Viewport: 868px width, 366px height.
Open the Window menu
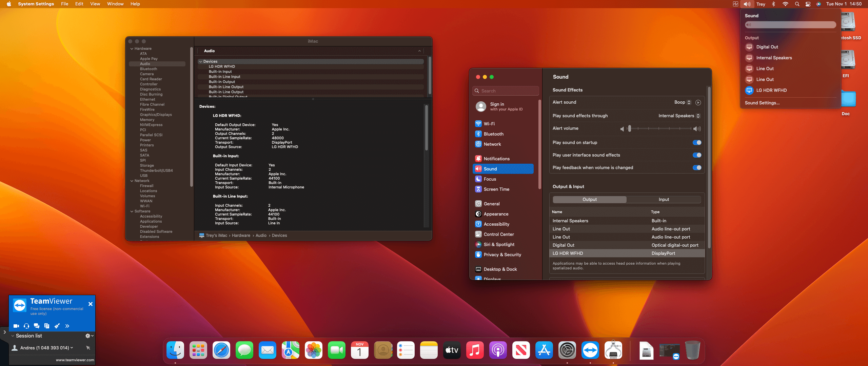tap(115, 4)
